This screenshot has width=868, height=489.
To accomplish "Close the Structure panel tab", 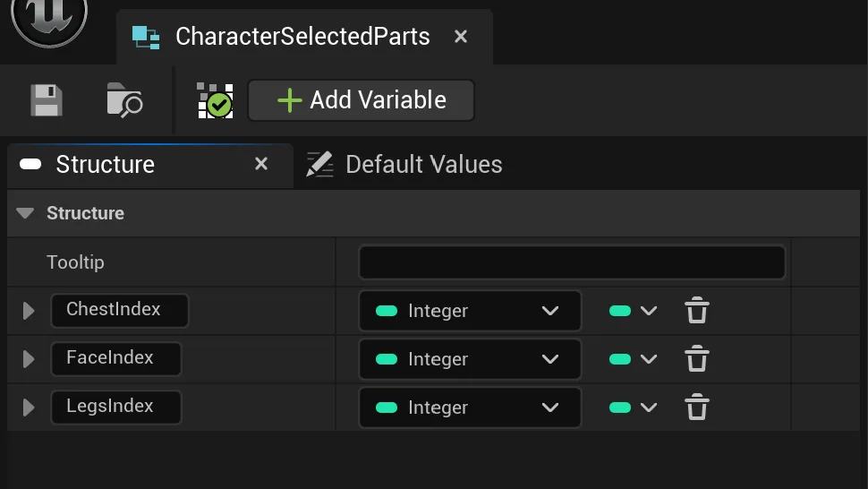I will (261, 164).
